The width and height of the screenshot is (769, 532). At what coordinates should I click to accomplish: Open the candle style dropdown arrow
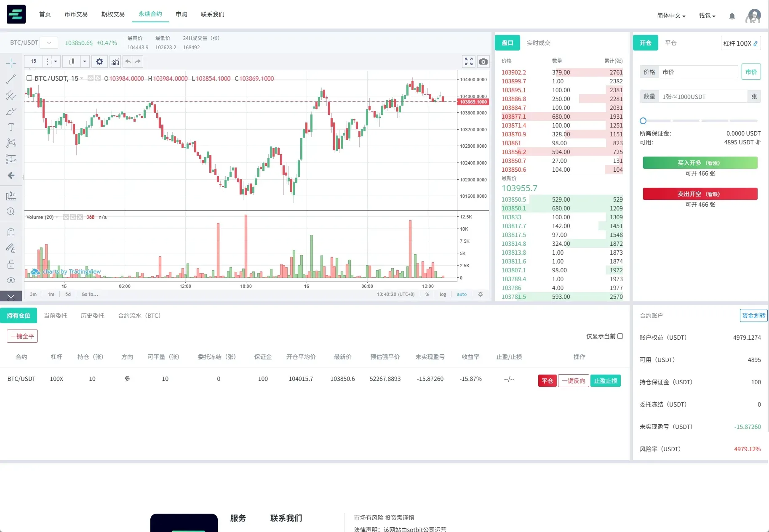[85, 61]
